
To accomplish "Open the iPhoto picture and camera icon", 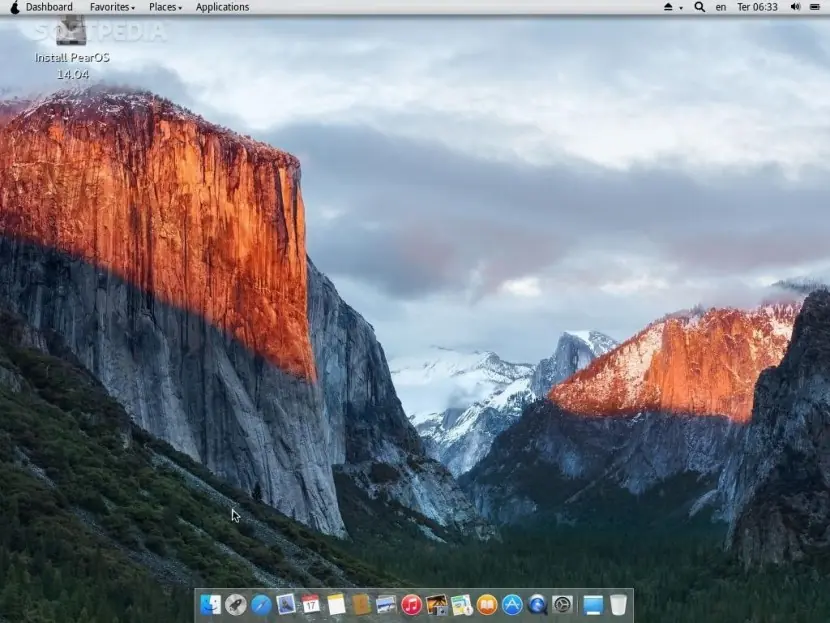I will tap(437, 604).
